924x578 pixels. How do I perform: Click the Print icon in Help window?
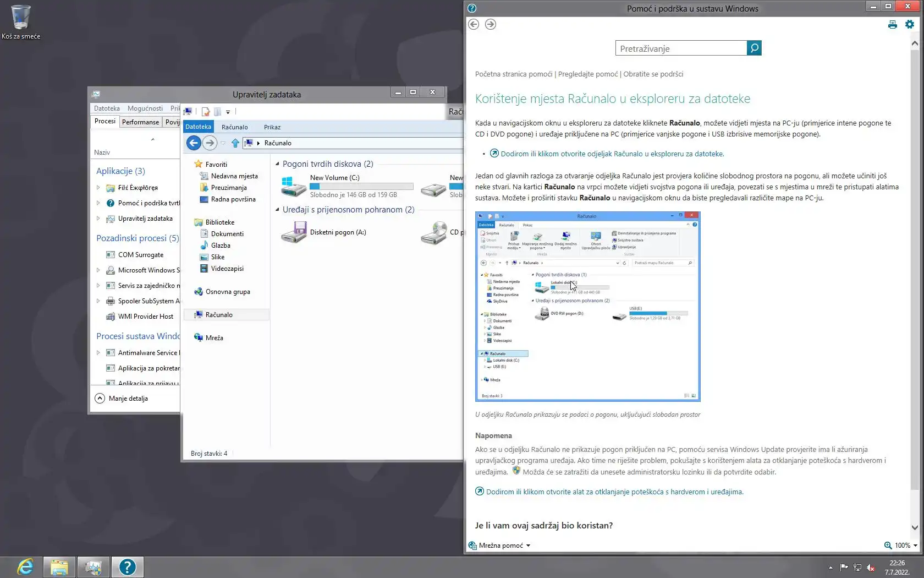pyautogui.click(x=893, y=24)
